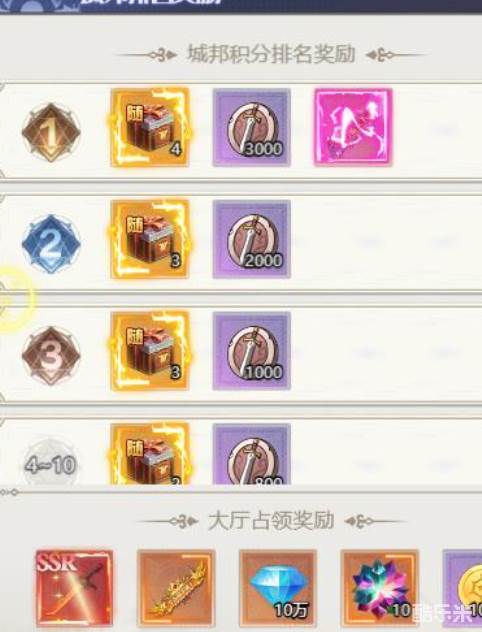The image size is (482, 632).
Task: Select the rank 4~10 sword coin reward
Action: (x=251, y=453)
